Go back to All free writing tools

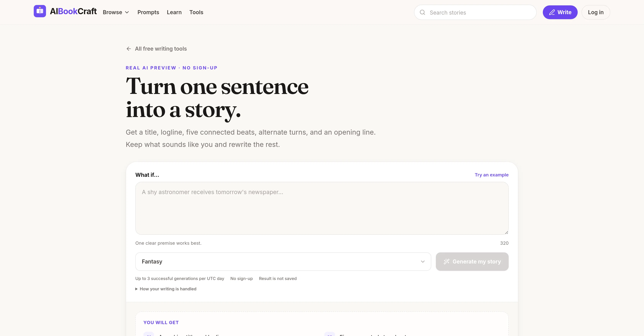pos(157,49)
